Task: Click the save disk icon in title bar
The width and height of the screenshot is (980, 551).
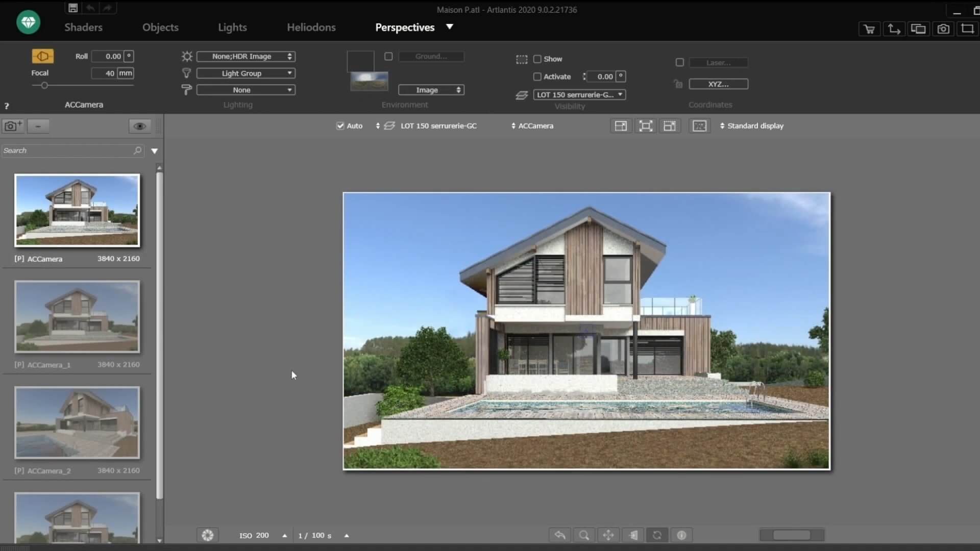Action: (x=73, y=8)
